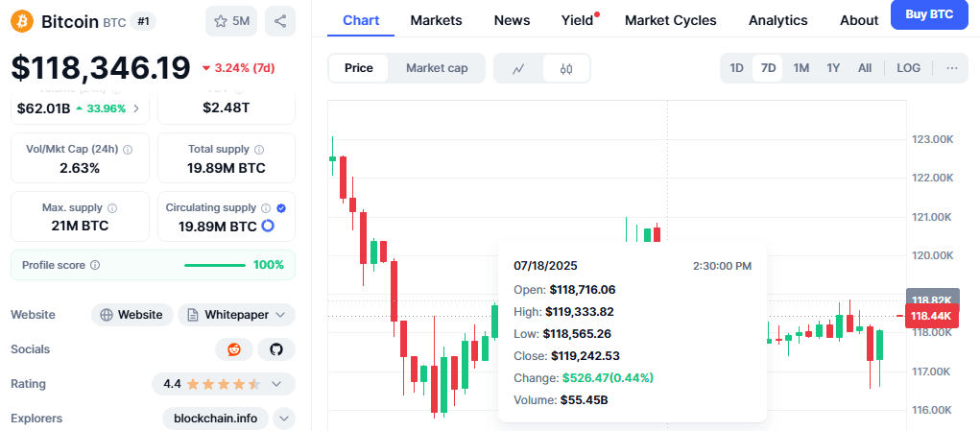
Task: Open the blockchain.info explorer link
Action: pos(216,418)
